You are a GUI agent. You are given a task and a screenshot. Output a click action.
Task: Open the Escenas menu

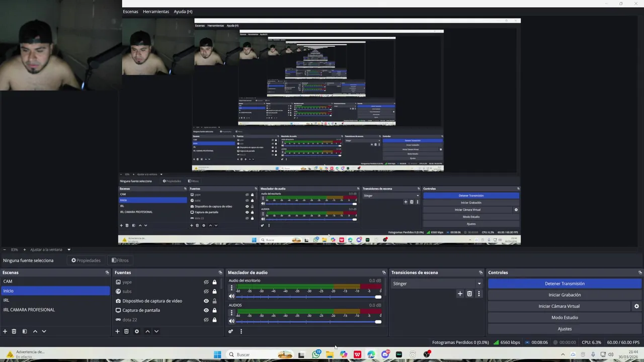[x=130, y=12]
